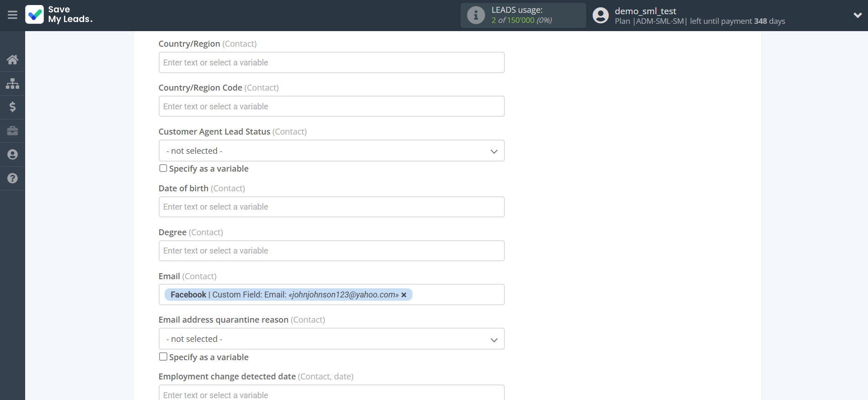Expand the Customer Agent Lead Status dropdown

[x=331, y=151]
